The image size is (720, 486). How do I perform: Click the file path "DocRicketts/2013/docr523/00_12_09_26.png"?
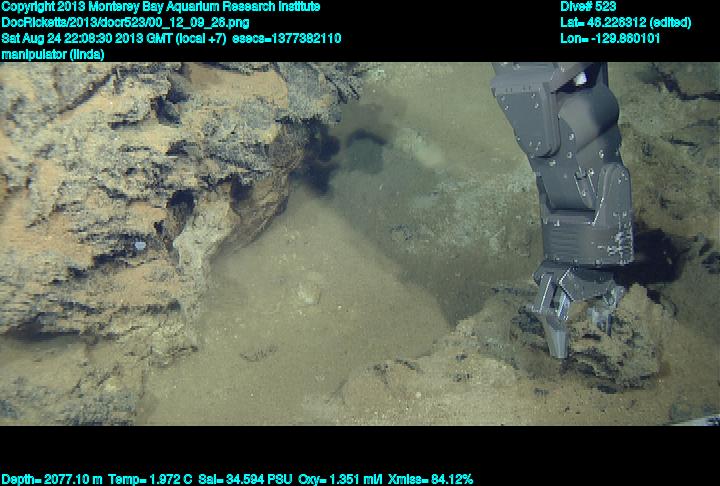pos(125,23)
